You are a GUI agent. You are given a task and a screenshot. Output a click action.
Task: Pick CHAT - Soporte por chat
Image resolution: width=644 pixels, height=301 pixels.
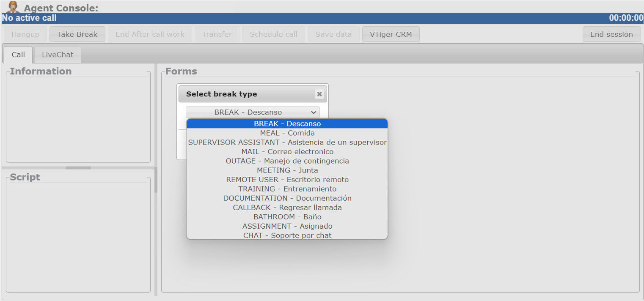pyautogui.click(x=287, y=235)
